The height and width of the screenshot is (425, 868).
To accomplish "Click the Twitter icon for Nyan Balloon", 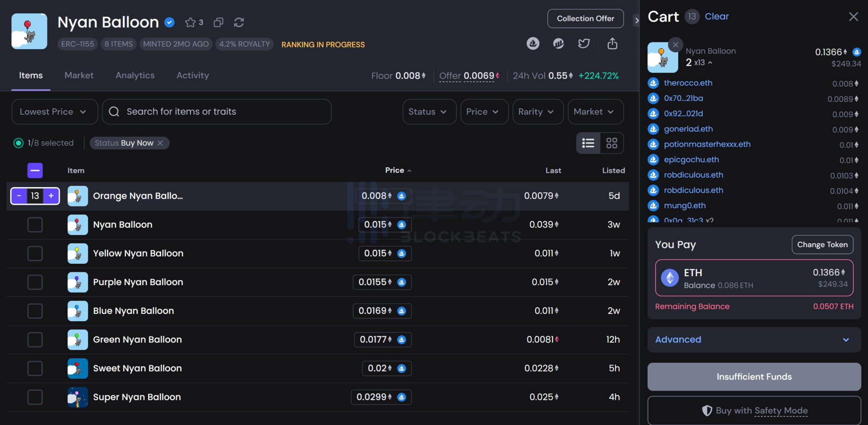I will 584,44.
